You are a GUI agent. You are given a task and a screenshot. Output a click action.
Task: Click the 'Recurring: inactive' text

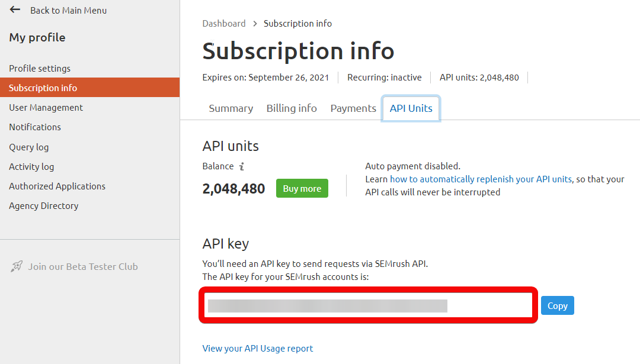[385, 78]
